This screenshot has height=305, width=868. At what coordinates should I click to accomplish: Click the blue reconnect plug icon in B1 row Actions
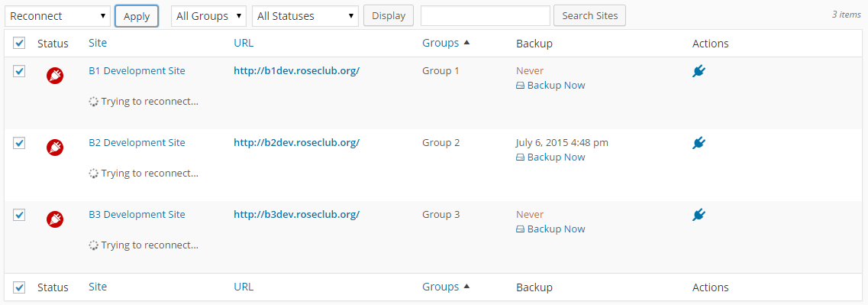pyautogui.click(x=699, y=71)
